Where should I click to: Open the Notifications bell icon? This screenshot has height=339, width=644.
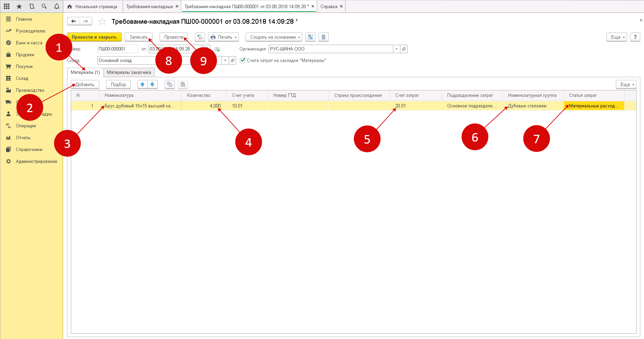(x=57, y=6)
